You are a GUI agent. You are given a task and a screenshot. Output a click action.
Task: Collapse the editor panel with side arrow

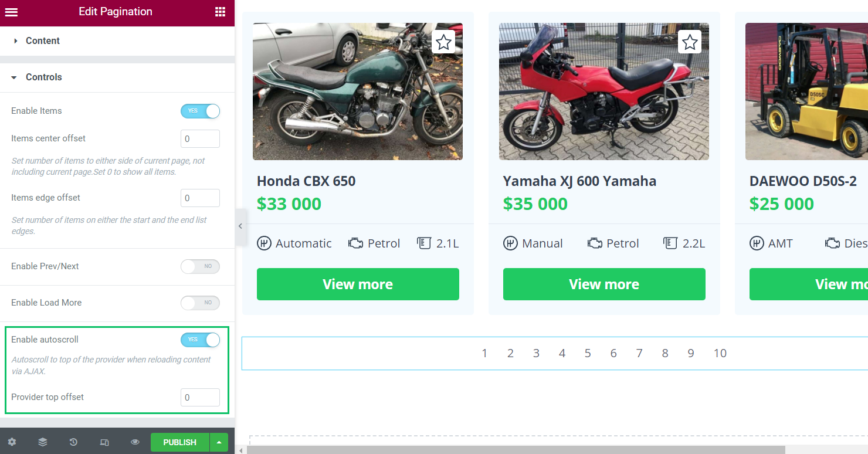tap(240, 226)
